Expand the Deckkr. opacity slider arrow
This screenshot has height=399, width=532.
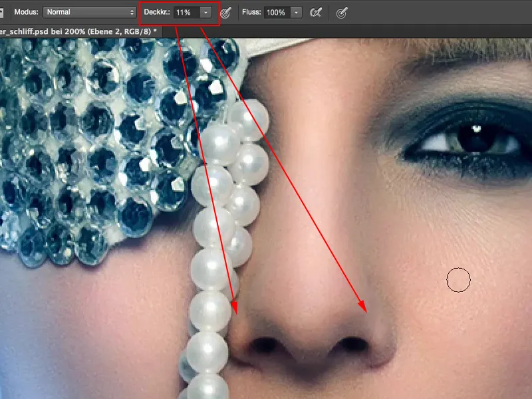click(x=205, y=13)
